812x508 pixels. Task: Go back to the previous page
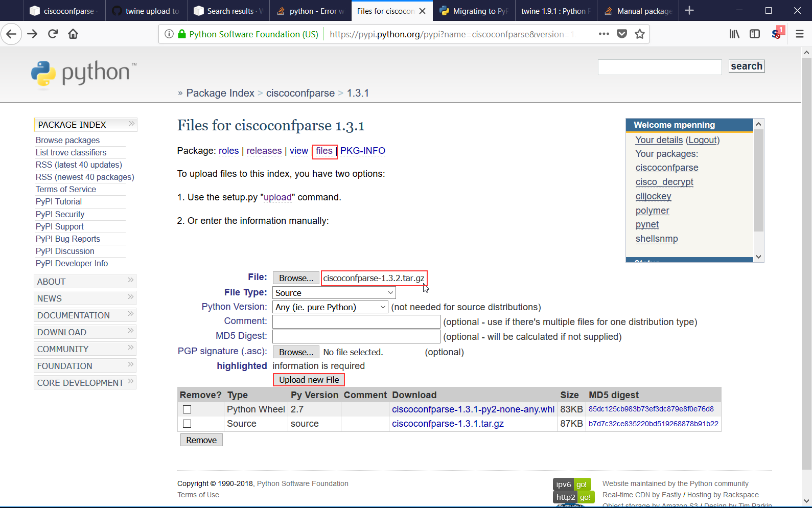click(11, 34)
